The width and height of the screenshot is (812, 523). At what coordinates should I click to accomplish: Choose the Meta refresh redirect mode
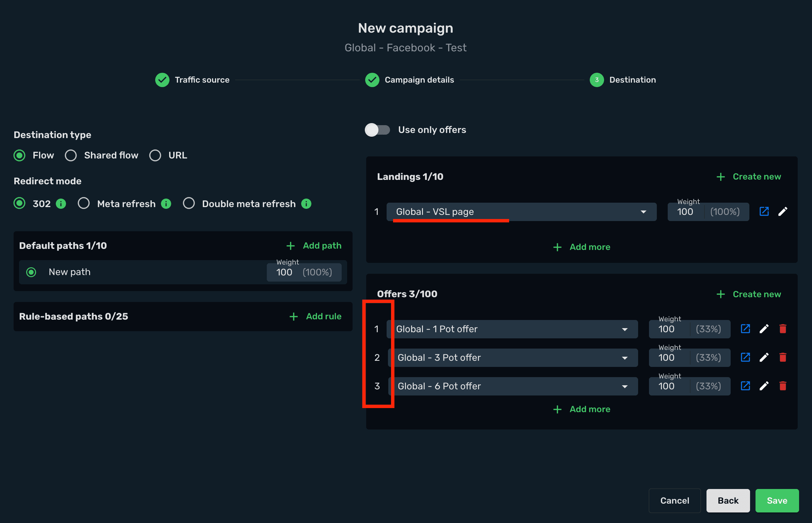click(x=84, y=204)
